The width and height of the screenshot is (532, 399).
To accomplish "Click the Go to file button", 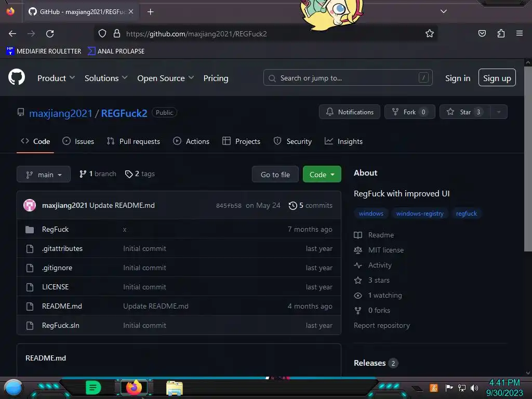I will (x=275, y=175).
